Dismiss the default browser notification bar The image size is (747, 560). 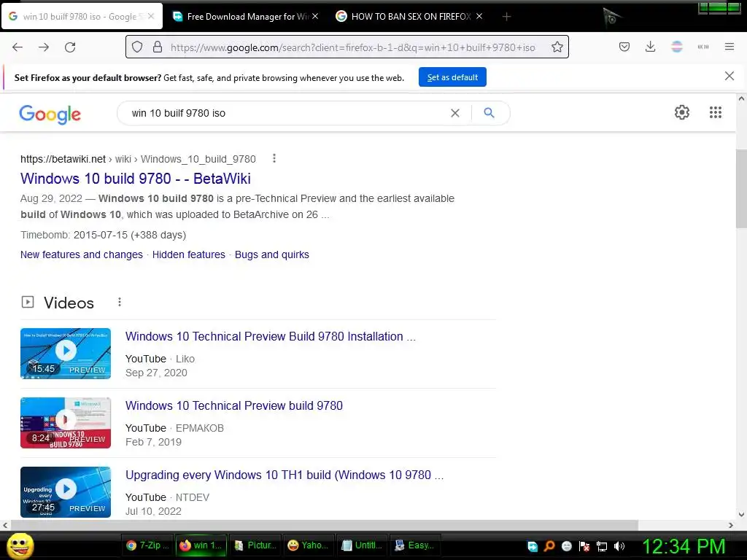tap(729, 76)
